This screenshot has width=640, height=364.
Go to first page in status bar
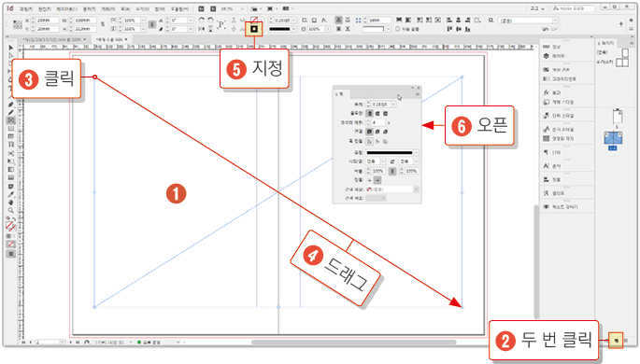point(23,343)
